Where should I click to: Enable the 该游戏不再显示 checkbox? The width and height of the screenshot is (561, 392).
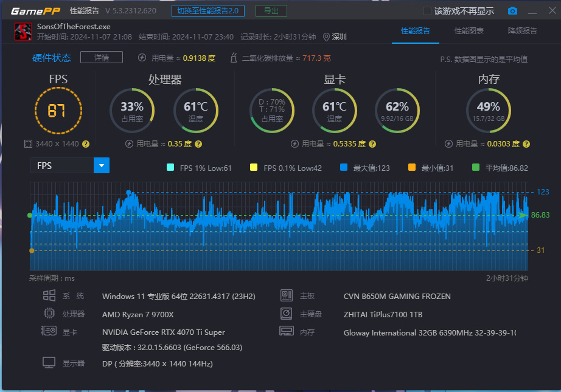tap(427, 11)
